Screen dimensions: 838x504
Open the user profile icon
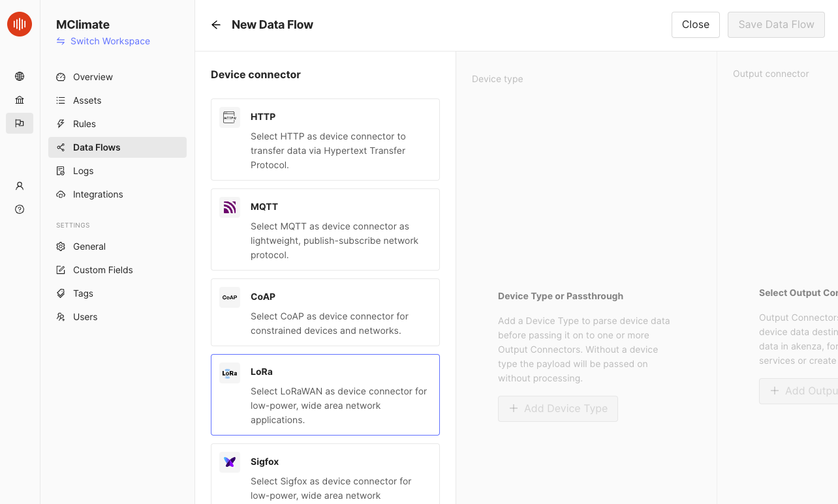click(20, 186)
